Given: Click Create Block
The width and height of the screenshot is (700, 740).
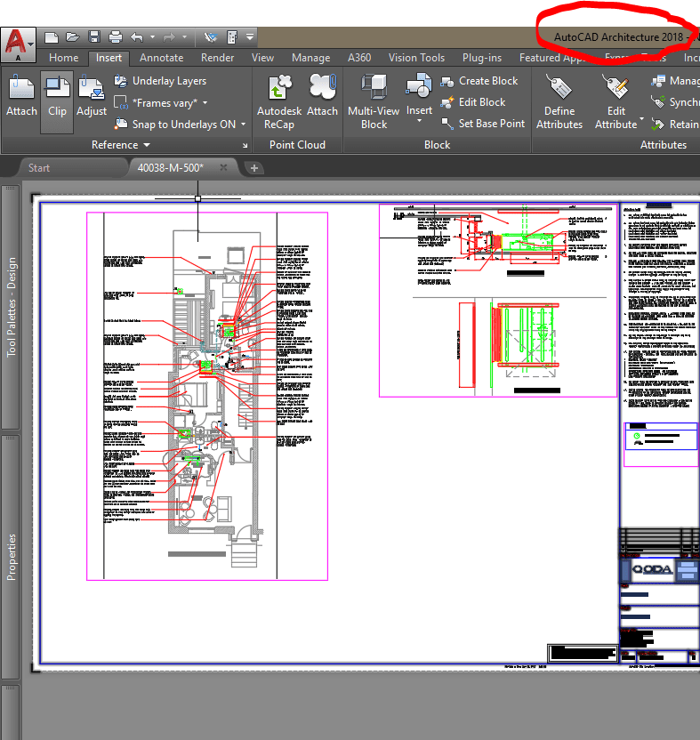Looking at the screenshot, I should 479,81.
